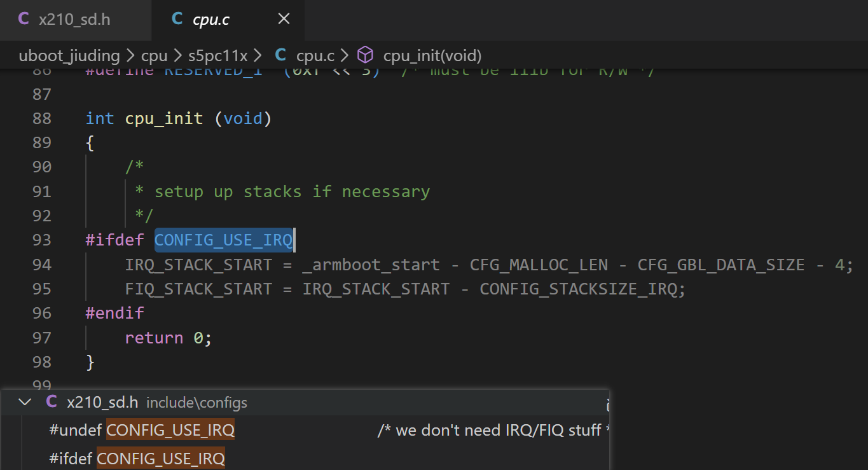The width and height of the screenshot is (868, 470).
Task: Click CFG_GBL_DATA_SIZE in line 94
Action: coord(721,265)
